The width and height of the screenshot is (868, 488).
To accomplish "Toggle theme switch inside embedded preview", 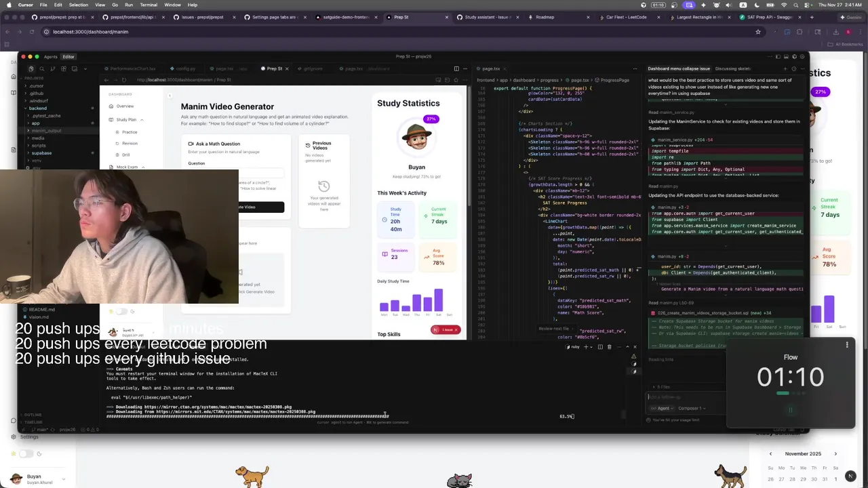I will [122, 311].
